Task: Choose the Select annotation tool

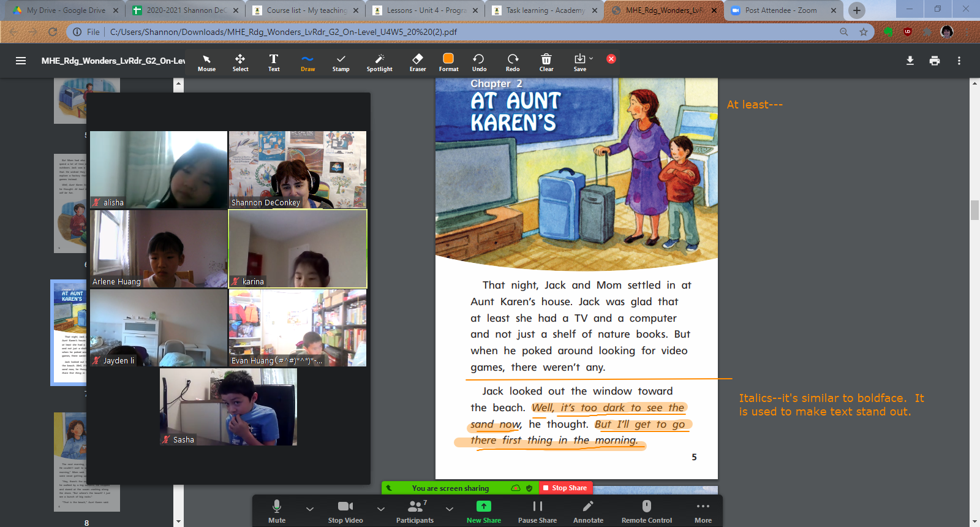Action: coord(240,63)
